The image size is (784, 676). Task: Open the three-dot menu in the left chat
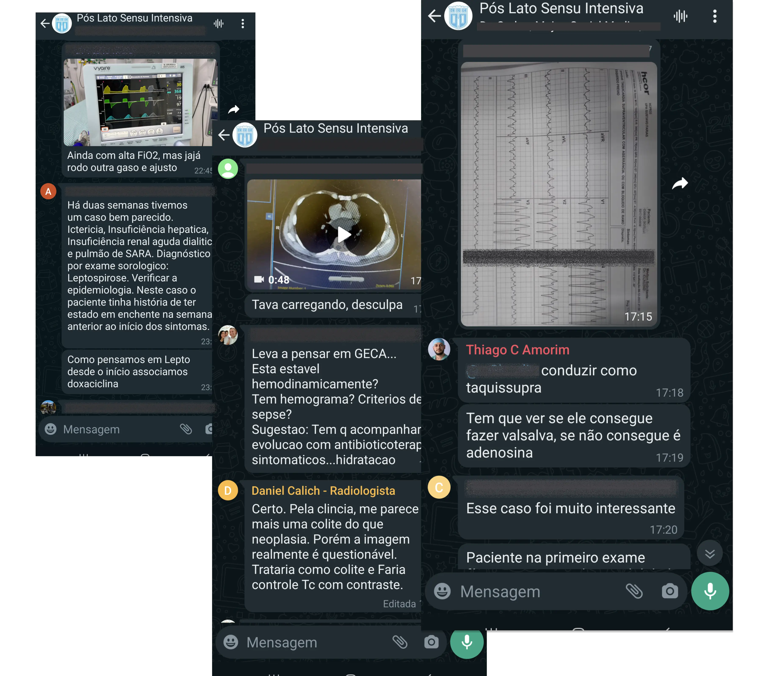tap(243, 24)
